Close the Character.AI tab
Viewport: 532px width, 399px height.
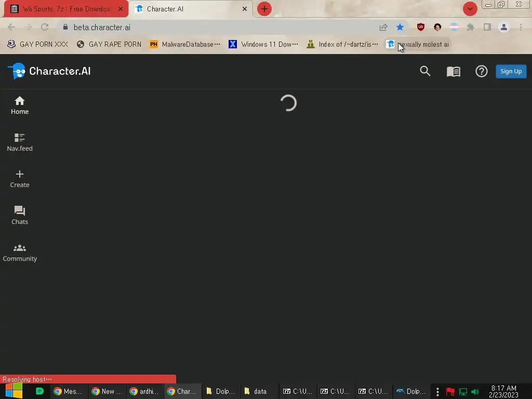[x=245, y=9]
